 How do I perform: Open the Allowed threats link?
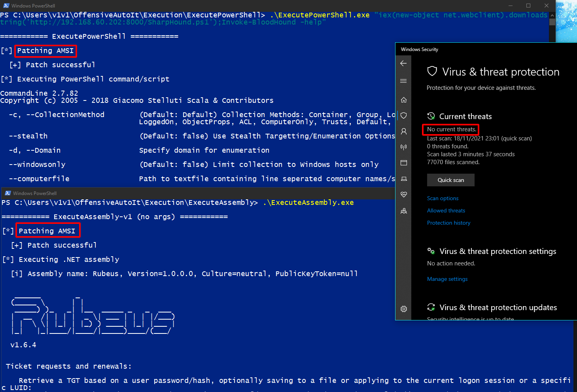click(446, 210)
